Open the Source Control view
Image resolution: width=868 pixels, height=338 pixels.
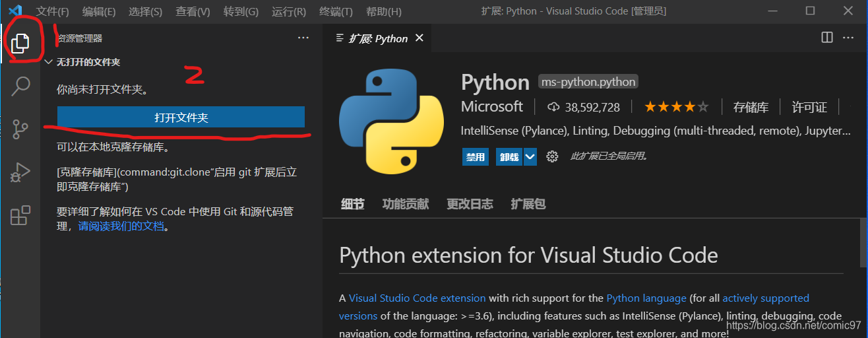20,129
